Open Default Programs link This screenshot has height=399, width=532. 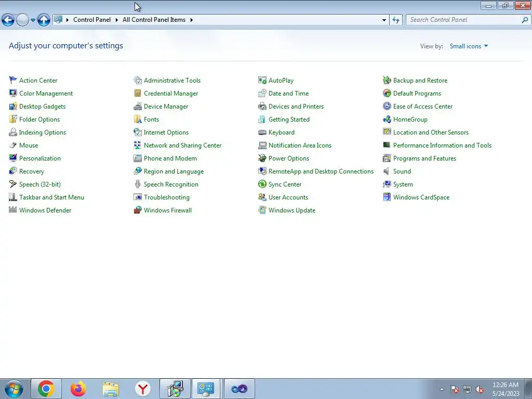(x=417, y=94)
